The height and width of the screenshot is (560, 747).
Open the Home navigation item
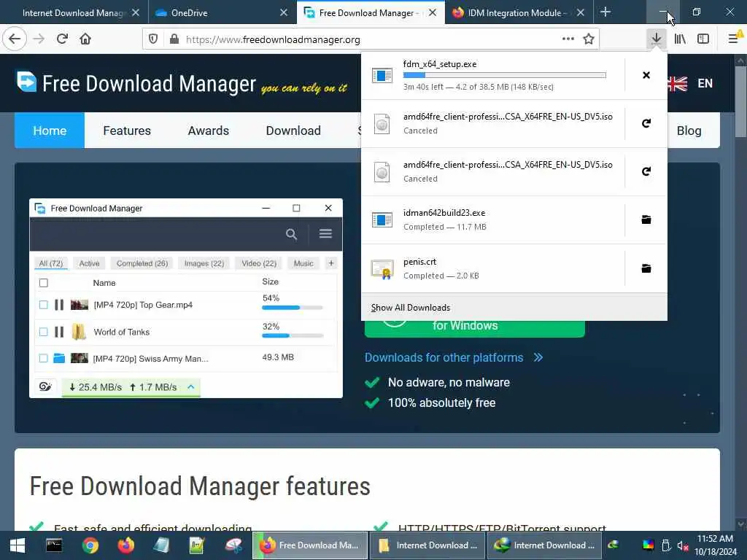(x=50, y=131)
